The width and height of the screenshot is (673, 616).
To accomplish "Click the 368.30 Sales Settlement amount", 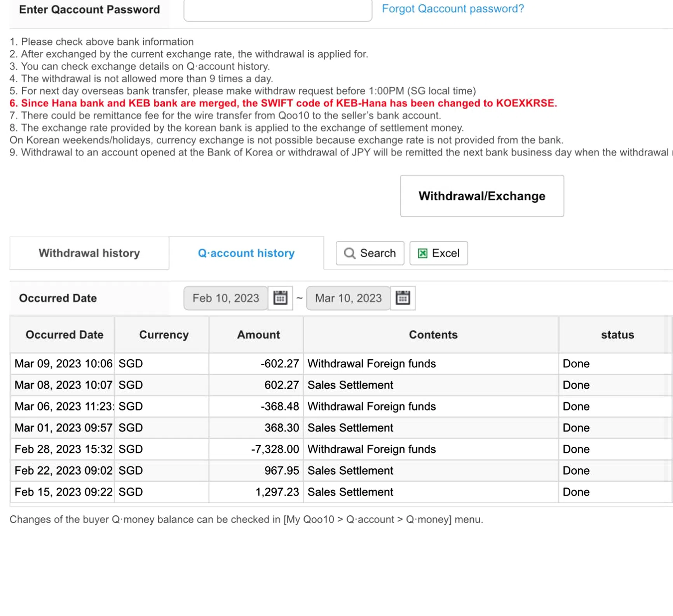I will click(281, 428).
